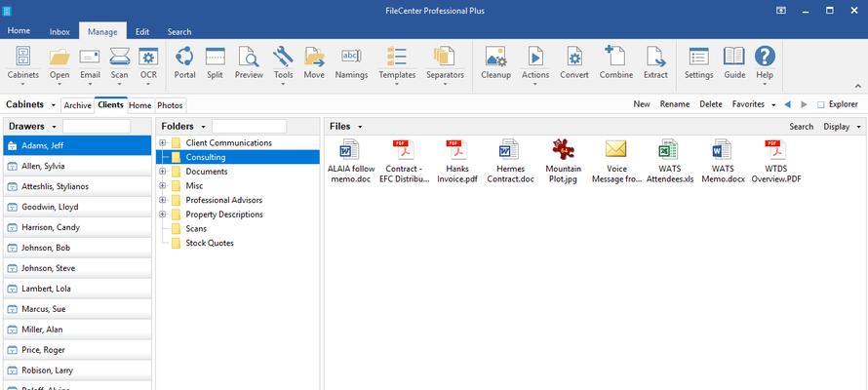Expand the Documents folder node
Image resolution: width=868 pixels, height=390 pixels.
click(x=163, y=172)
